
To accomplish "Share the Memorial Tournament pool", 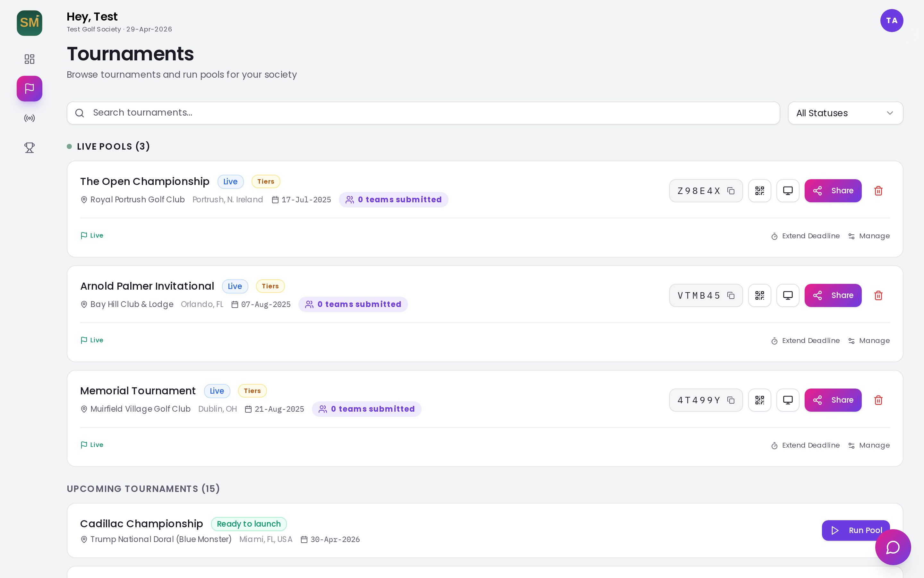I will click(833, 400).
